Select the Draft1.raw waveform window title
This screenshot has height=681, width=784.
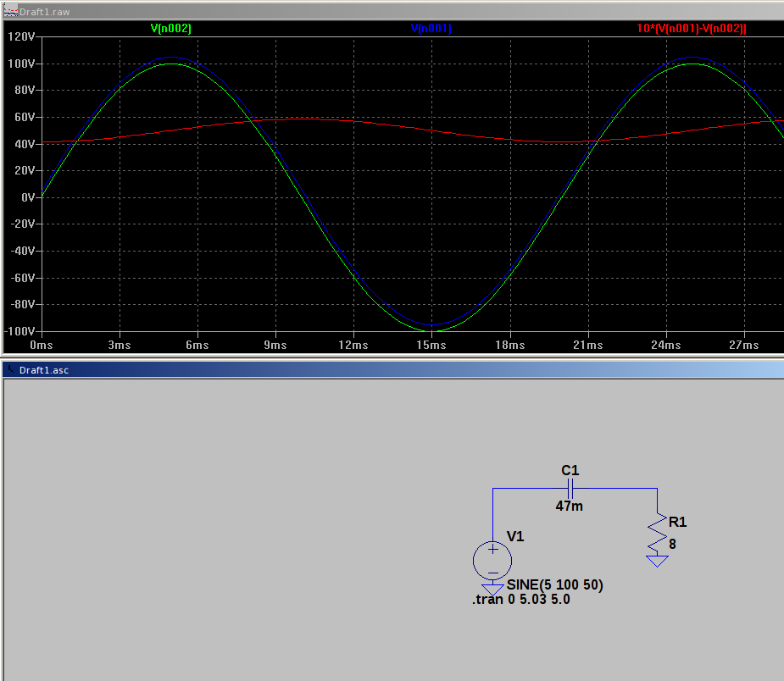(45, 12)
